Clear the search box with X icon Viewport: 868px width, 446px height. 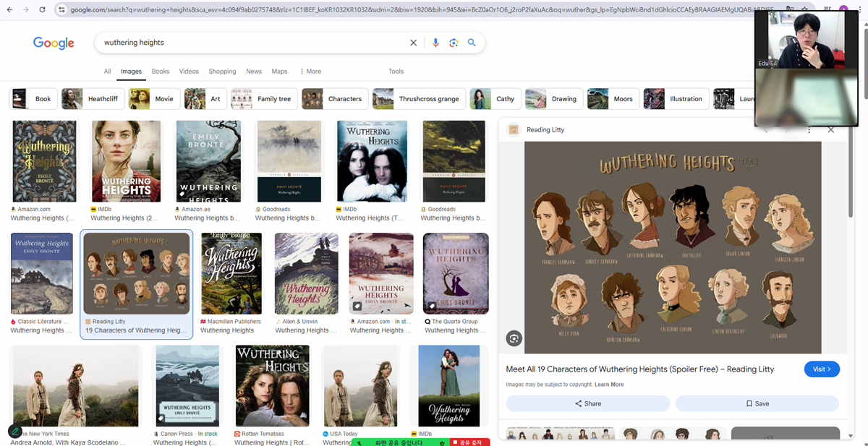coord(414,43)
